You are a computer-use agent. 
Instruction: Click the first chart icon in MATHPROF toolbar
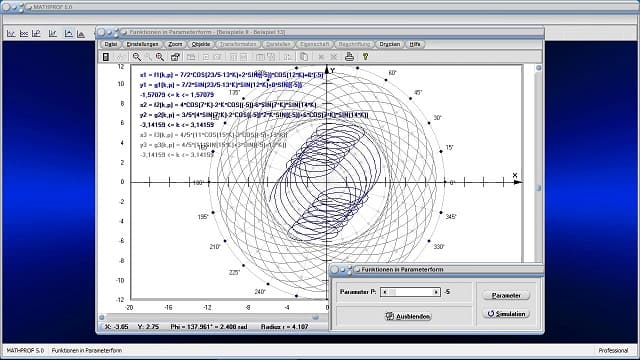click(11, 33)
